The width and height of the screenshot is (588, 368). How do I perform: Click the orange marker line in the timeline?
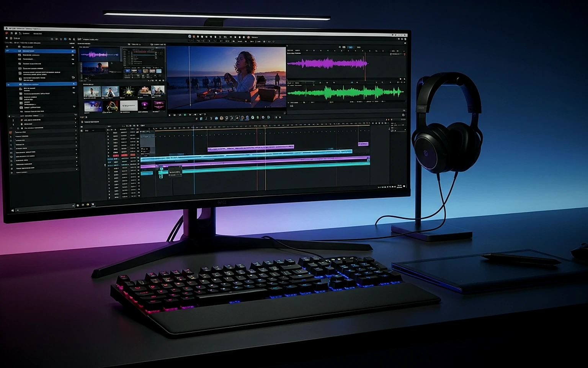(x=265, y=159)
